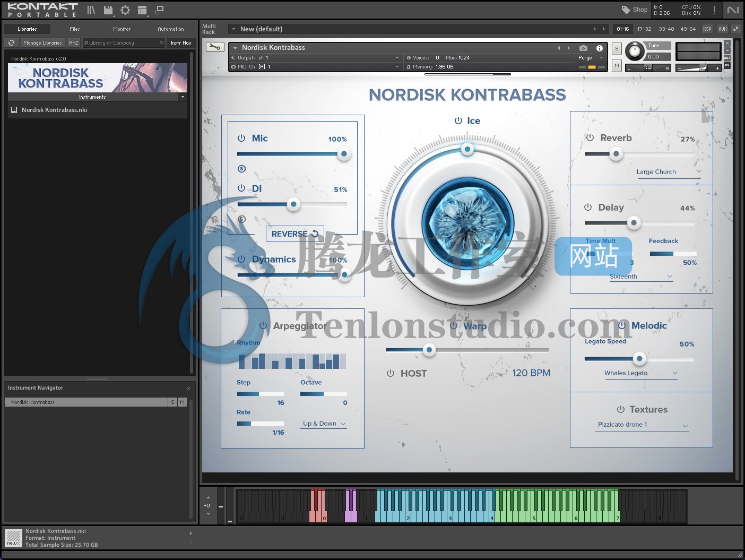The height and width of the screenshot is (560, 745).
Task: Mute Nordisk Kontrabass in navigator
Action: click(183, 402)
